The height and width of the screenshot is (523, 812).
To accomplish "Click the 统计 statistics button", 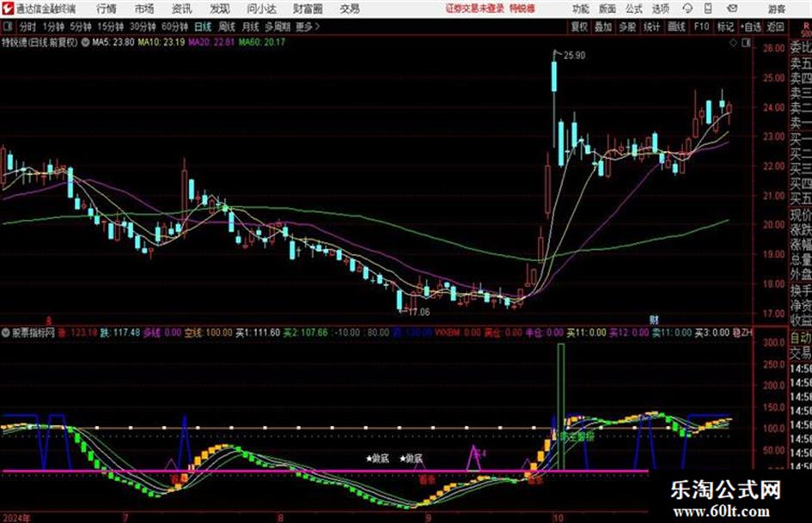I will pos(651,27).
